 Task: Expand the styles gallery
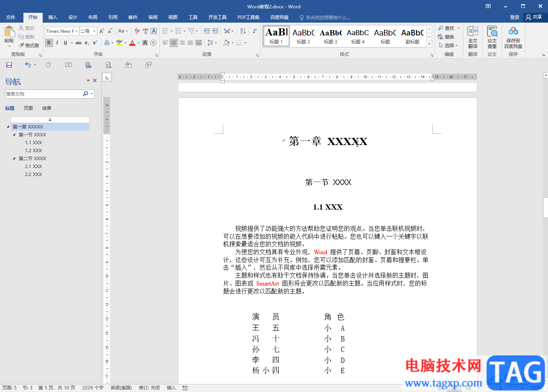click(x=429, y=44)
